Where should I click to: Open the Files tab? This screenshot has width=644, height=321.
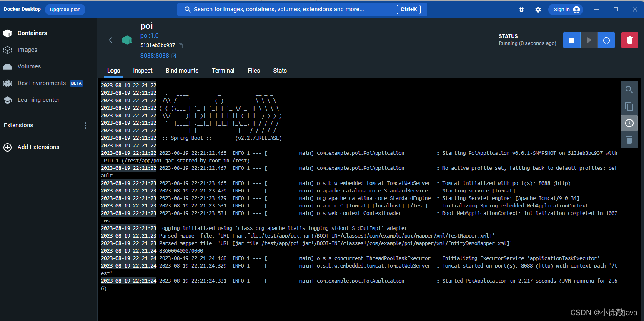254,71
